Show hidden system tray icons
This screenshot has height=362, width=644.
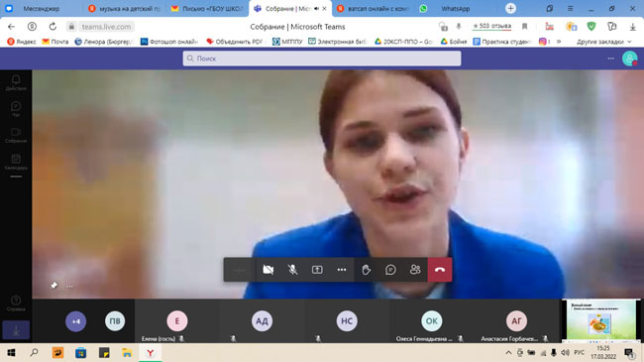tap(508, 352)
